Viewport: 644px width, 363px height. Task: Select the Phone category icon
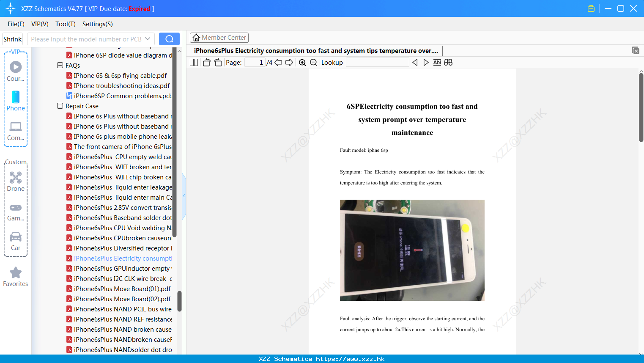tap(16, 101)
